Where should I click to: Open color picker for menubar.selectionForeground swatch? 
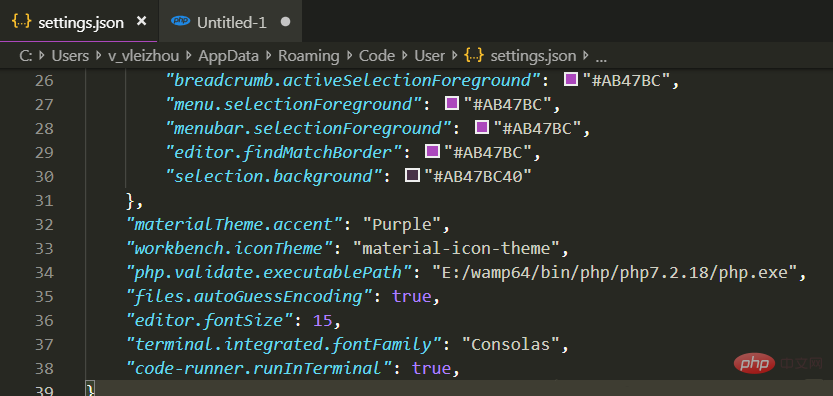(x=481, y=128)
